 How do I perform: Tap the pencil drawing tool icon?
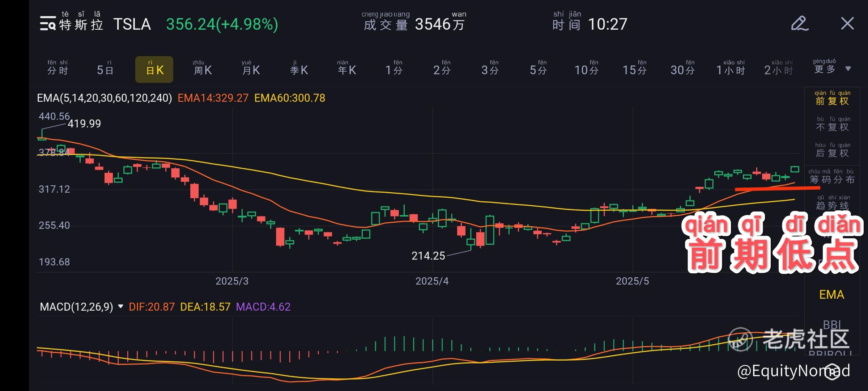[799, 24]
